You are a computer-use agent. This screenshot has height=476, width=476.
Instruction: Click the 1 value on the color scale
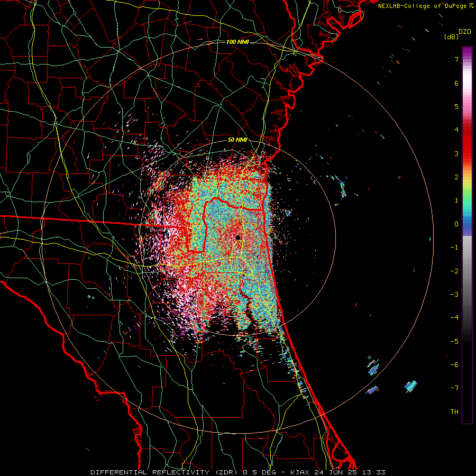coord(456,200)
